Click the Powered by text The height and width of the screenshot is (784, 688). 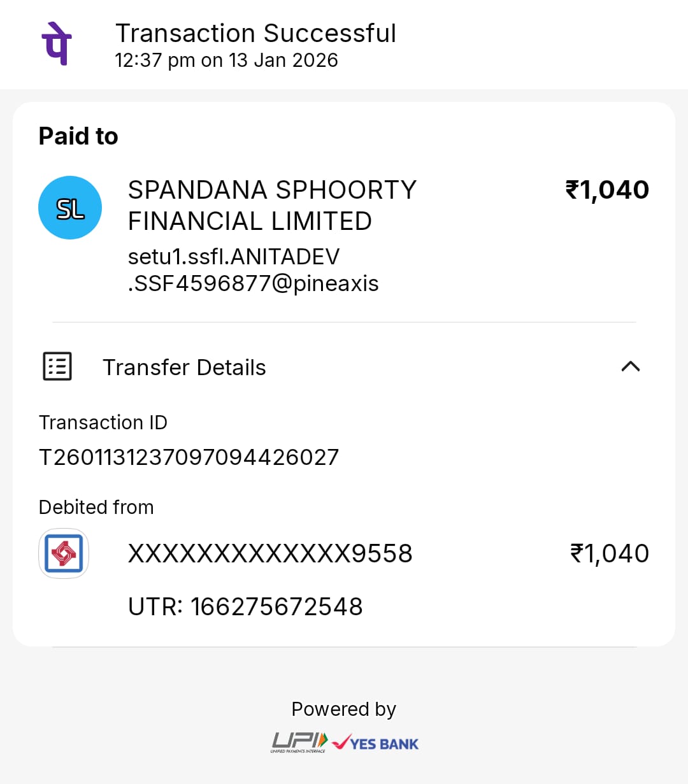(343, 709)
